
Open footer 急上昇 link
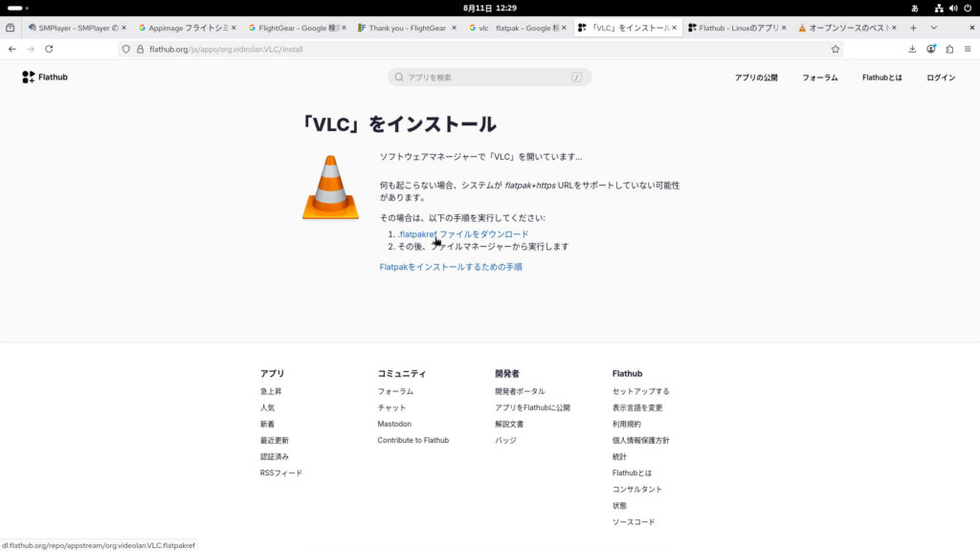[x=271, y=391]
